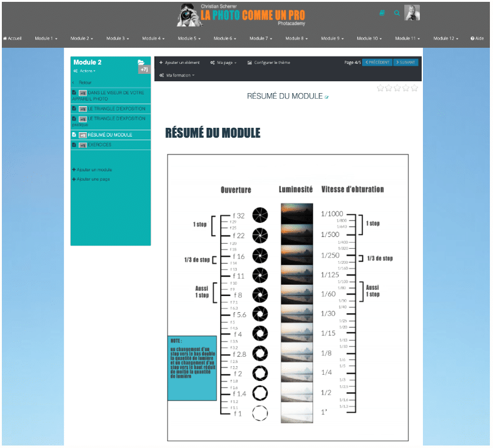Expand the Module 8 menu
Viewport: 493px width, 448px height.
[296, 38]
